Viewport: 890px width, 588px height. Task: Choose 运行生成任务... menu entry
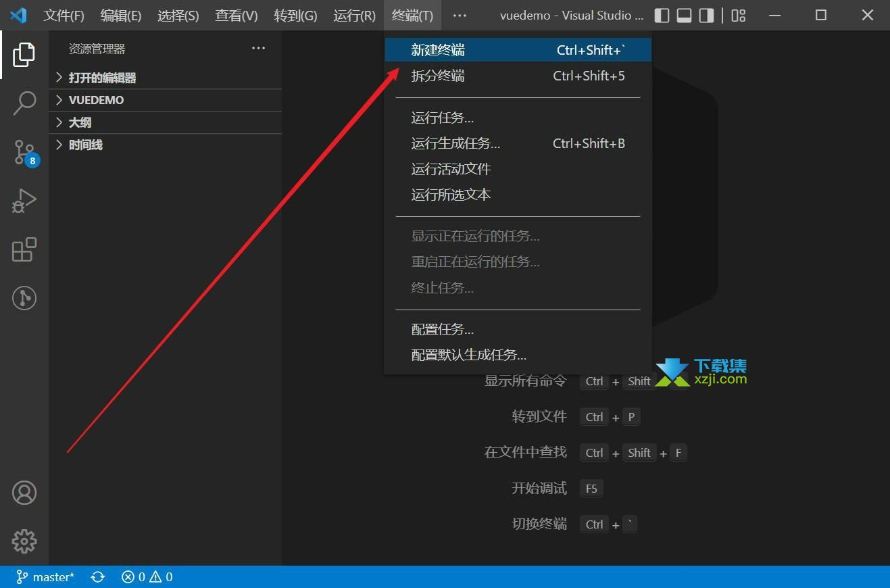tap(518, 143)
